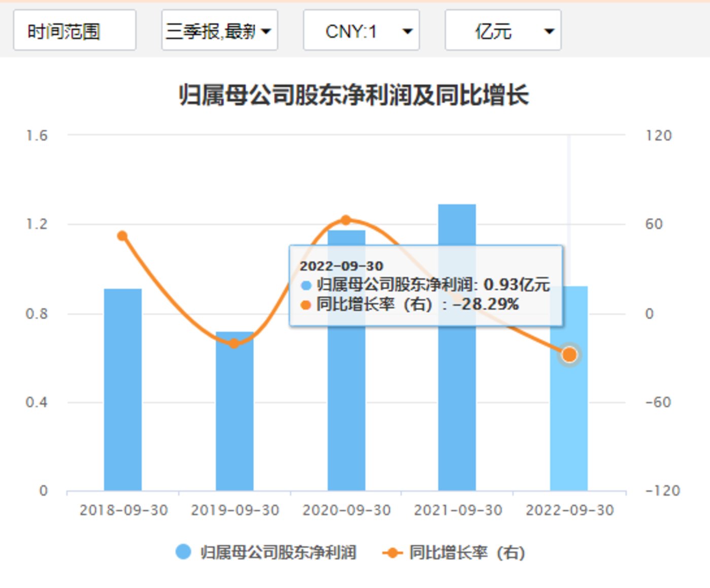Viewport: 710px width, 588px height.
Task: Open the 三季报,最新 report period dropdown
Action: click(219, 30)
